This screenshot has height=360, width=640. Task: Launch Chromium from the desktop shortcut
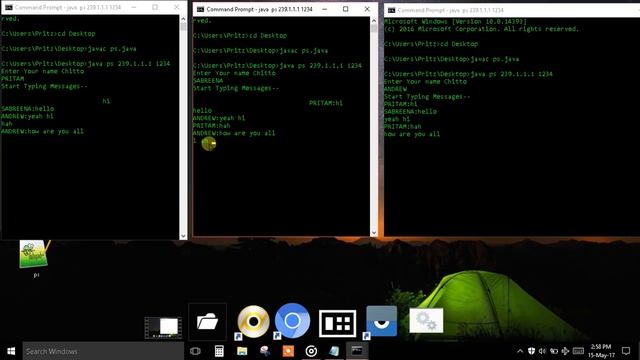[x=292, y=321]
